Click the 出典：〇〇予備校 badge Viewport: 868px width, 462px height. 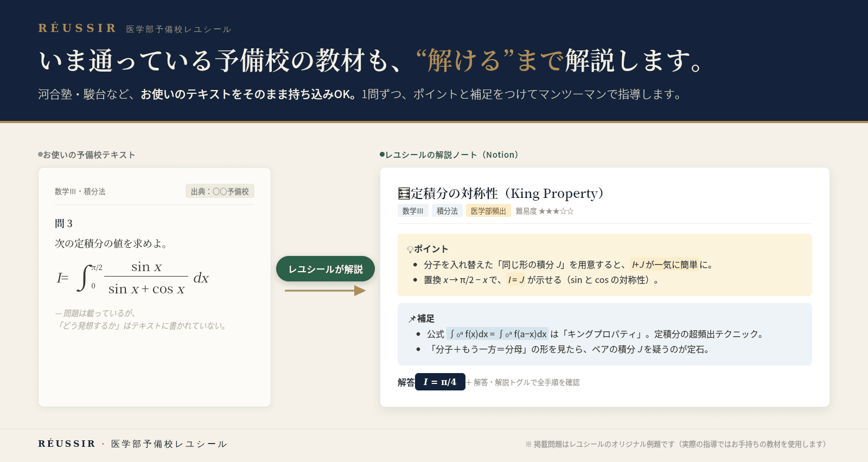(220, 191)
